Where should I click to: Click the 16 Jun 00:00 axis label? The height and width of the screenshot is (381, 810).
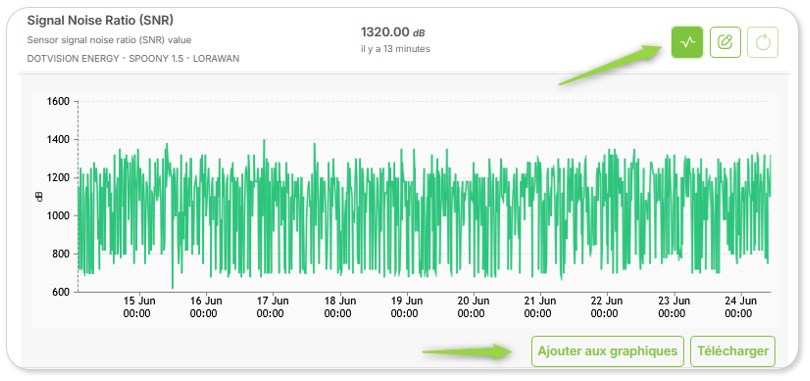[x=206, y=307]
